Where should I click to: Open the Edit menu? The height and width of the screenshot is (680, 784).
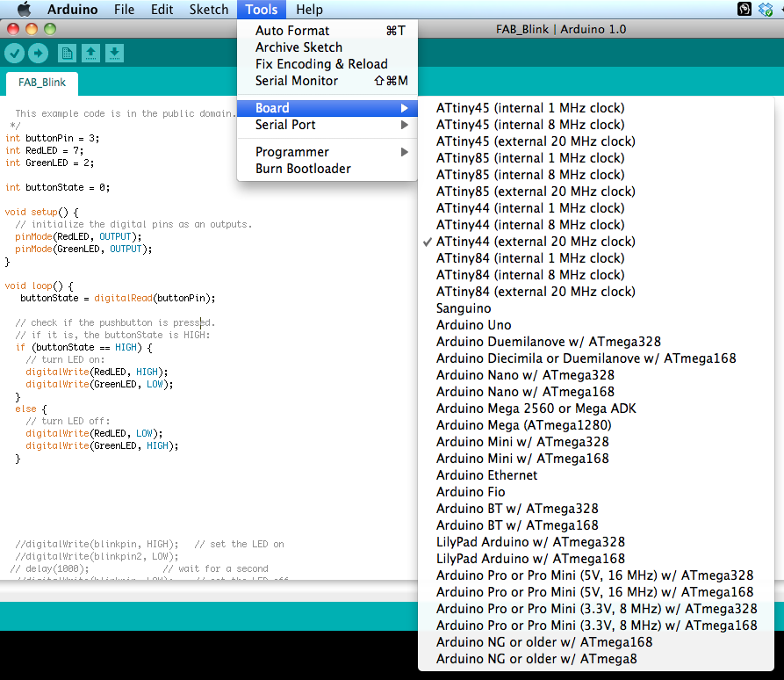pyautogui.click(x=162, y=9)
